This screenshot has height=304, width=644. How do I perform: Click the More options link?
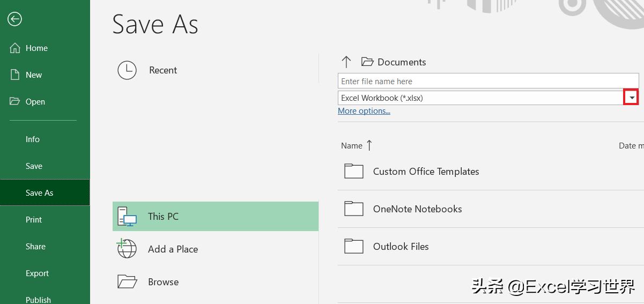[x=364, y=111]
